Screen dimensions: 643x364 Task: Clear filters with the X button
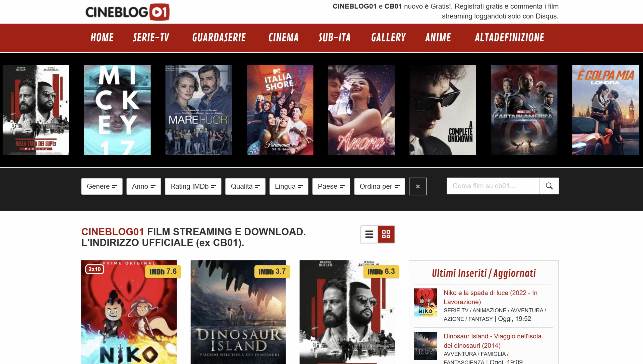[418, 186]
